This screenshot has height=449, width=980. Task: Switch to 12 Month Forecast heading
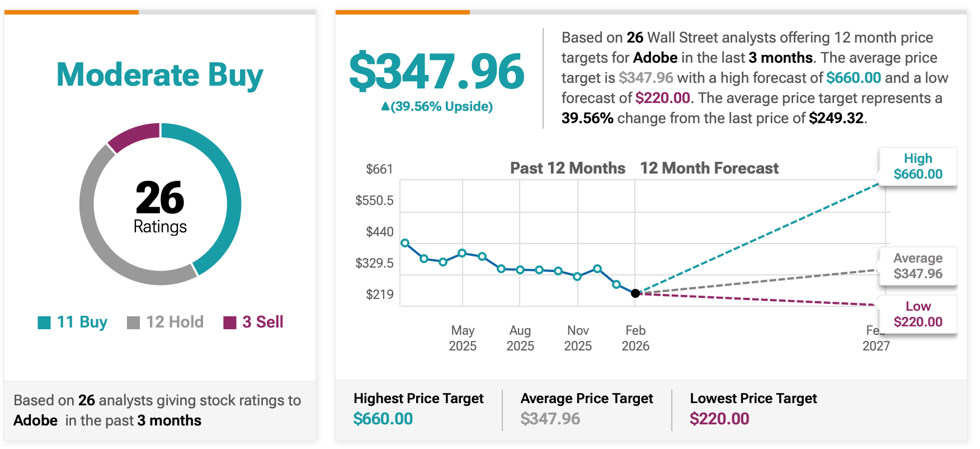tap(709, 168)
